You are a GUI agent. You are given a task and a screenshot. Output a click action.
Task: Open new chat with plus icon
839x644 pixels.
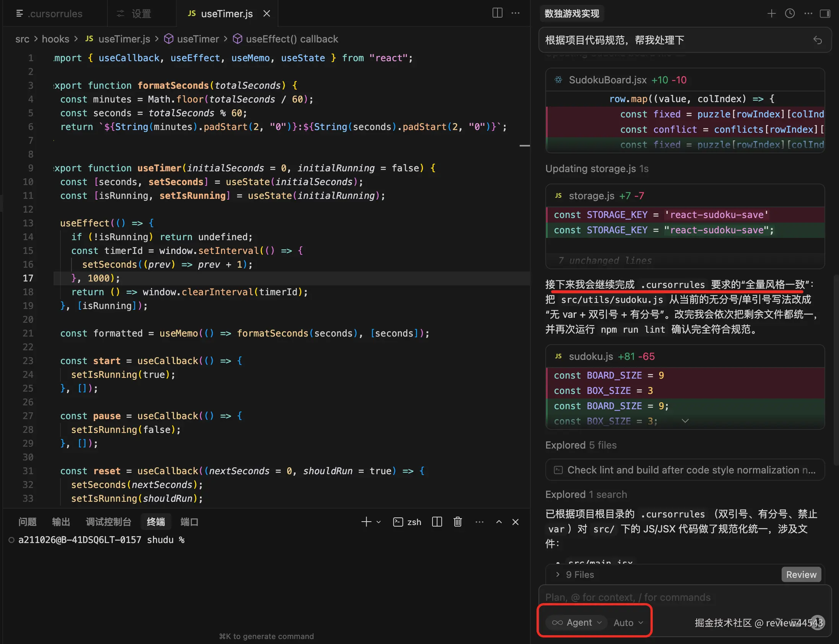[771, 13]
